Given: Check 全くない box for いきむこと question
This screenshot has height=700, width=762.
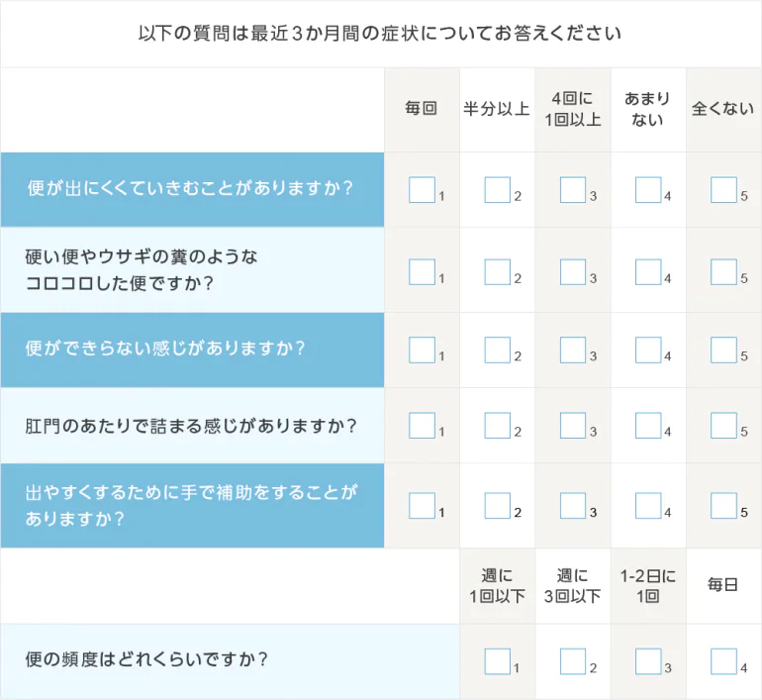Looking at the screenshot, I should click(723, 189).
